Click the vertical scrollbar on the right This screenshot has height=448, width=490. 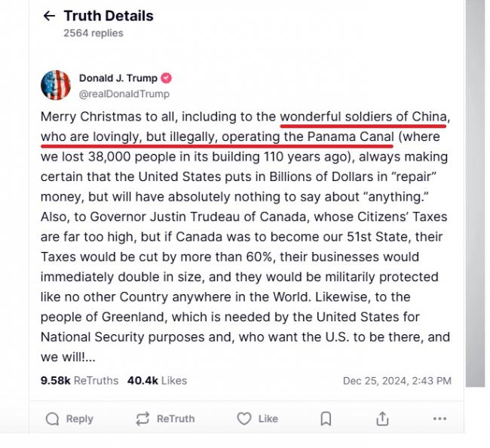474,189
